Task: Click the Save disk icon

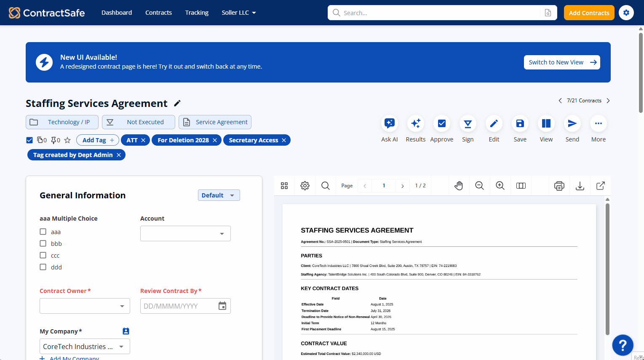Action: click(520, 123)
